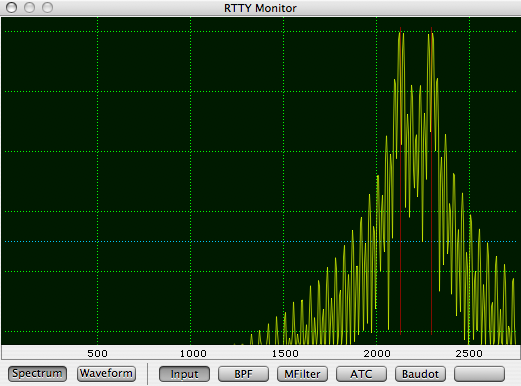This screenshot has height=386, width=521.
Task: Minimize the RTTY Monitor window
Action: (30, 7)
